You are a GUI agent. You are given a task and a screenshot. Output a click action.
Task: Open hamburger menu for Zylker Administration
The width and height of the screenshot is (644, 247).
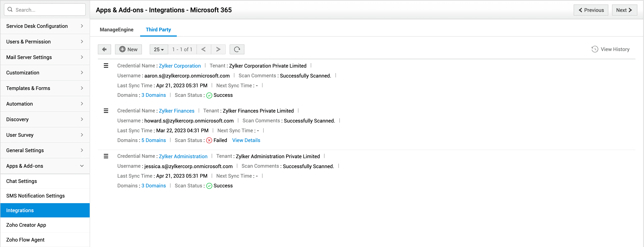(x=106, y=156)
